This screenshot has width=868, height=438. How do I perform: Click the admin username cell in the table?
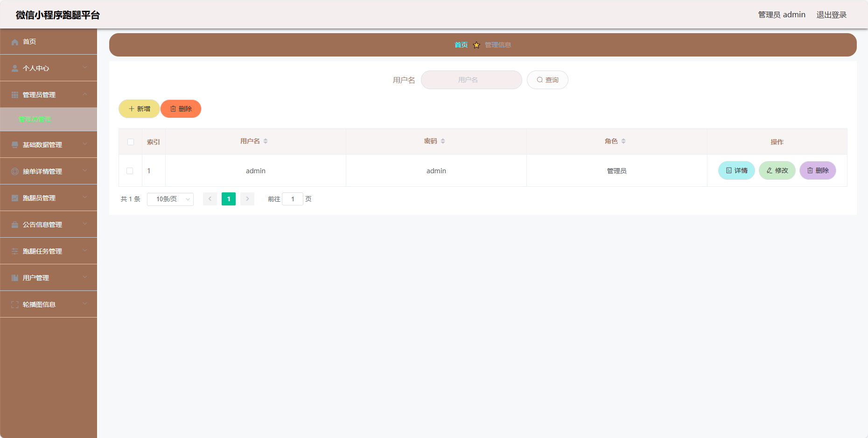(256, 171)
